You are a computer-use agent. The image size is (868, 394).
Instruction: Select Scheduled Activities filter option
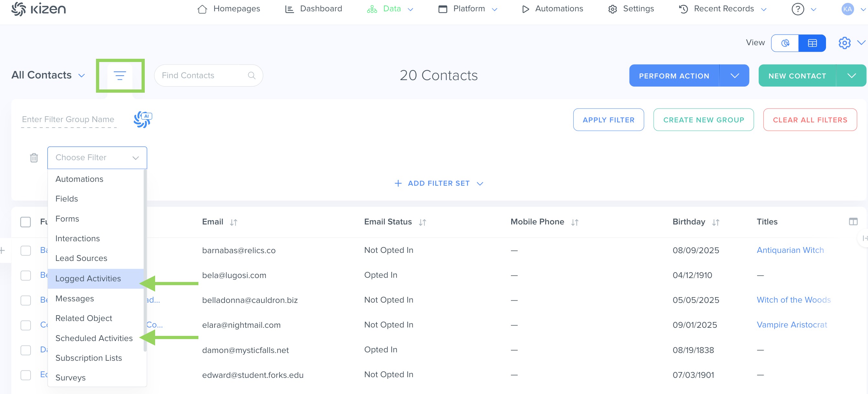tap(94, 338)
